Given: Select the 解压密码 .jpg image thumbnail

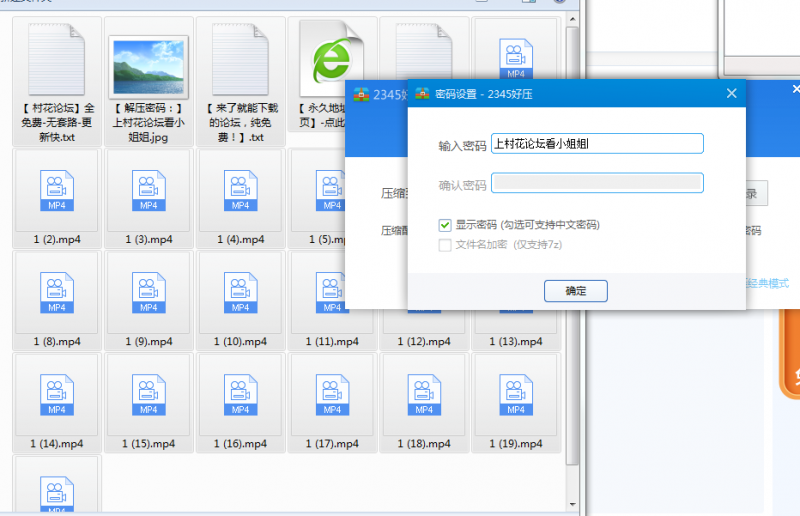Looking at the screenshot, I should click(x=149, y=62).
